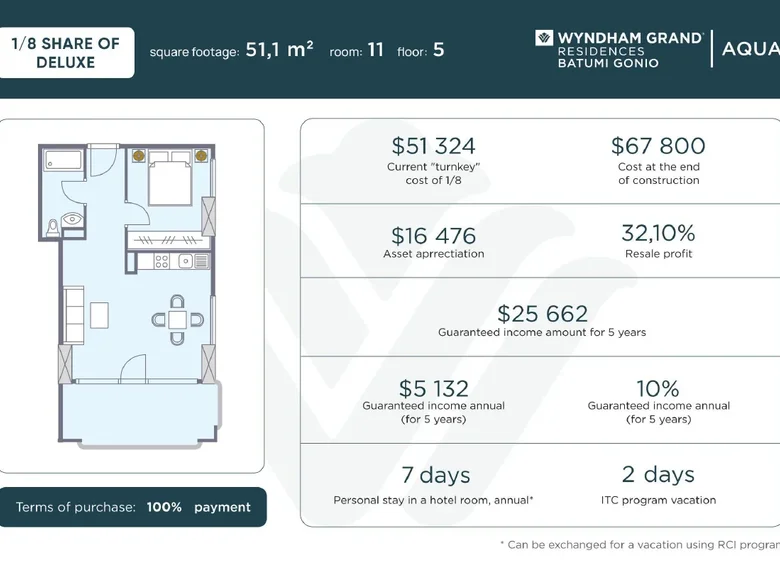Click the bathtub icon in floor plan
The height and width of the screenshot is (580, 780).
[63, 161]
